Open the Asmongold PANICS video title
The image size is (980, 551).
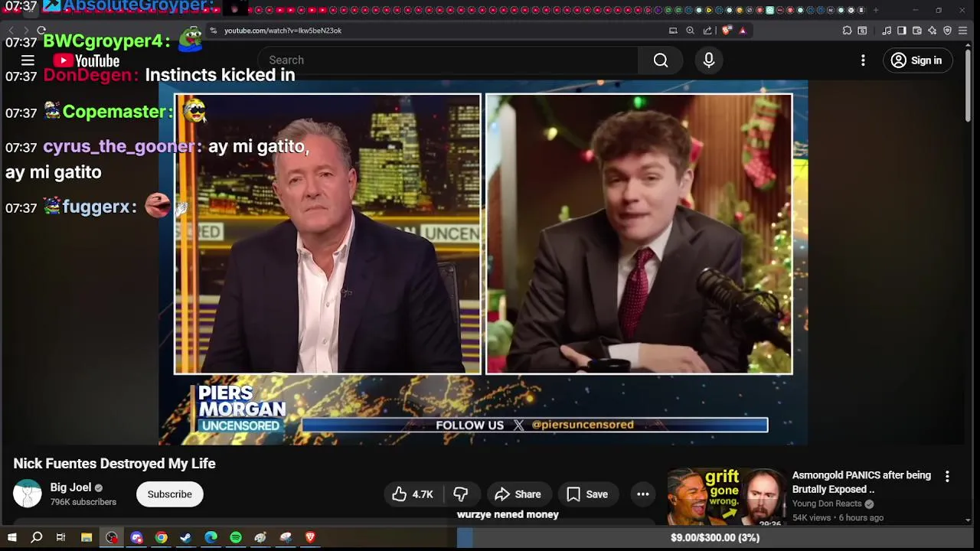click(x=861, y=482)
